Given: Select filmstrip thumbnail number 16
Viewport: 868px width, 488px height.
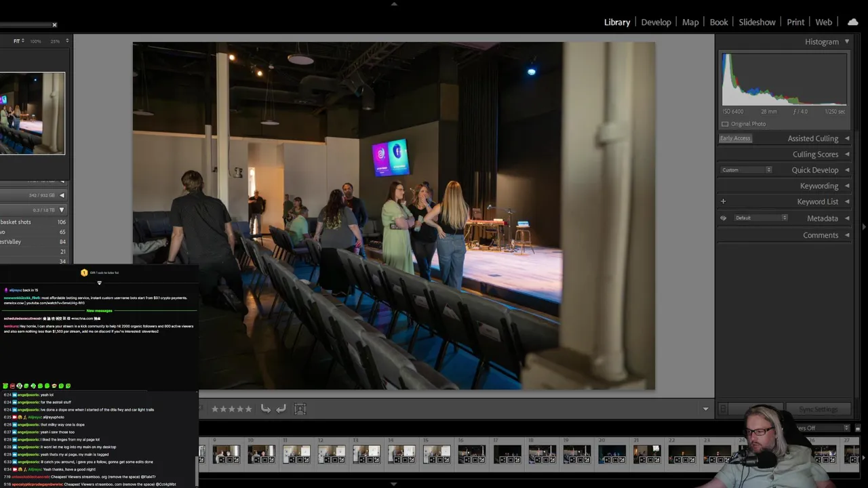Looking at the screenshot, I should (471, 454).
